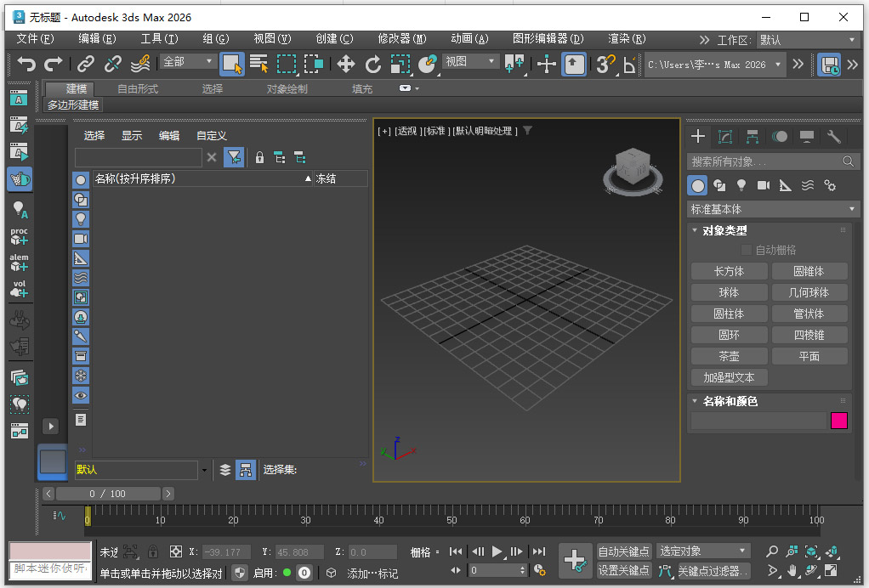Image resolution: width=869 pixels, height=588 pixels.
Task: Click the 茶壶 creation button
Action: click(728, 356)
